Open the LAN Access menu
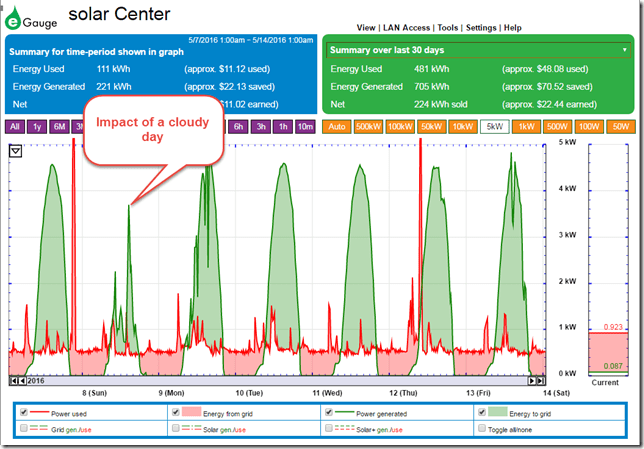 [x=407, y=28]
